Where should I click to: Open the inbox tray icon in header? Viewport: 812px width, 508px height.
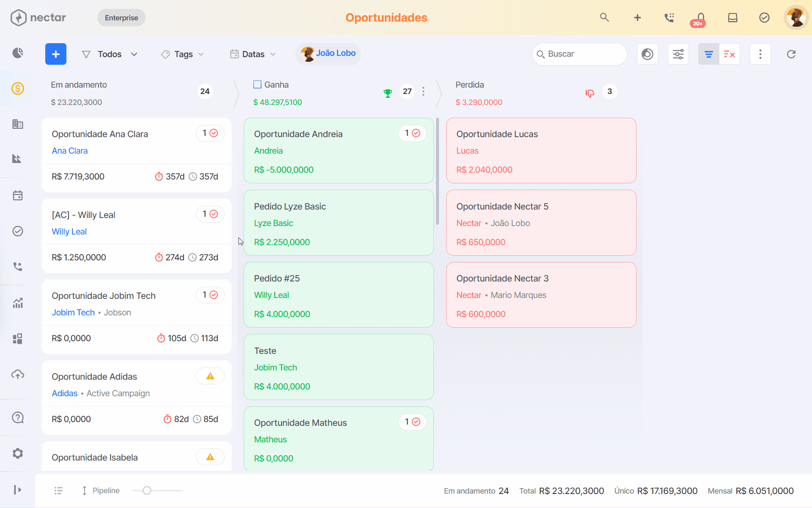coord(732,17)
